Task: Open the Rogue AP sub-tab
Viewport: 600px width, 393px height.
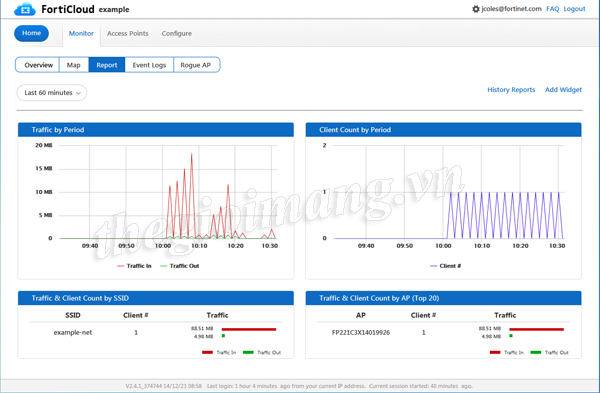Action: tap(196, 65)
